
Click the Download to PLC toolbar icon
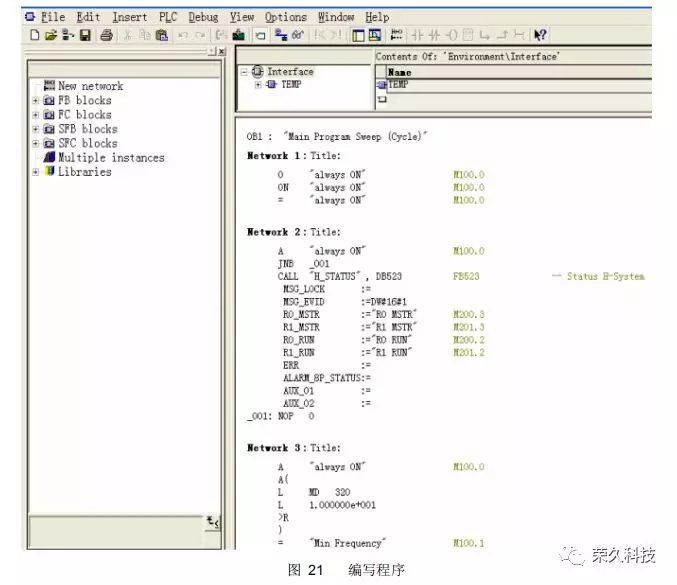tap(239, 35)
